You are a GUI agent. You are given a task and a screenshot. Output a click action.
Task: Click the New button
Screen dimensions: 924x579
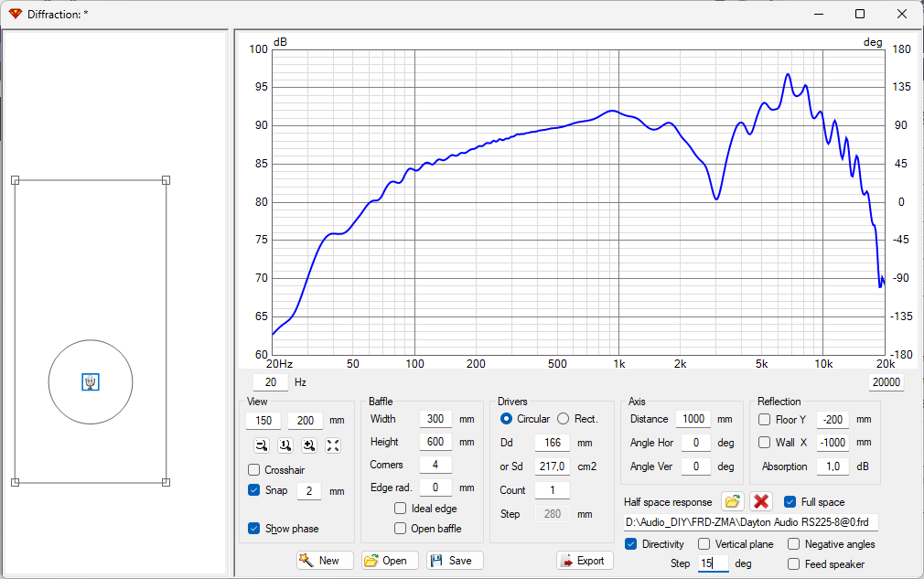pos(325,560)
